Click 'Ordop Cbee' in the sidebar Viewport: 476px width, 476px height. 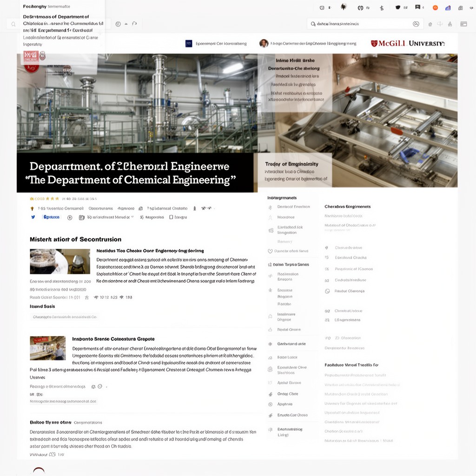[287, 394]
